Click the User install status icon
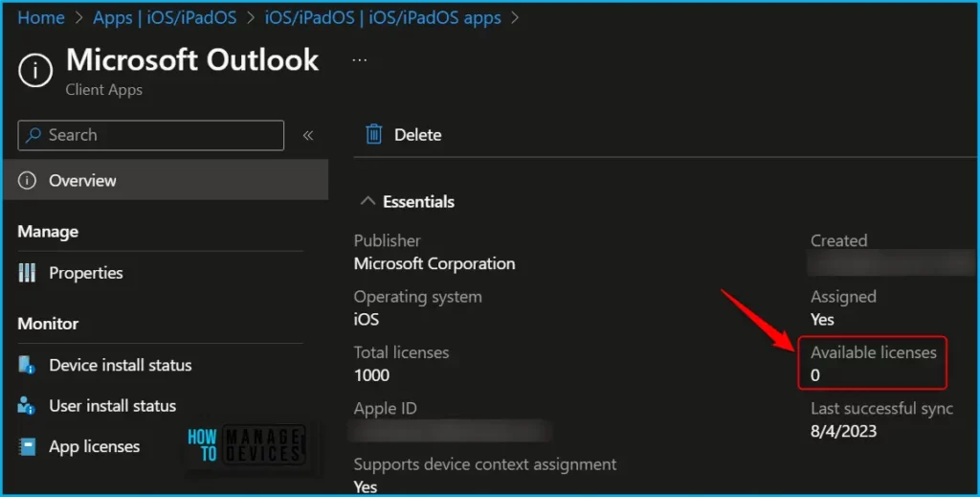The height and width of the screenshot is (497, 980). [x=28, y=406]
